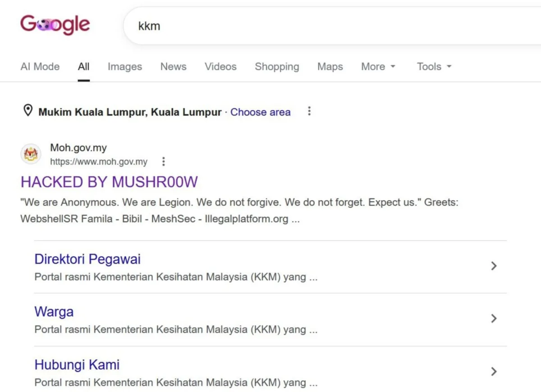This screenshot has width=541, height=392.
Task: Click the chevron arrow beside Hubungi Kami
Action: [494, 371]
